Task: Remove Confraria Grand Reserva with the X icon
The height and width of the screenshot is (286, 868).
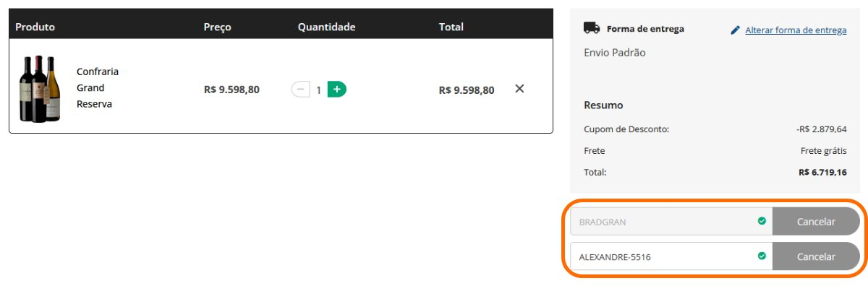Action: point(519,89)
